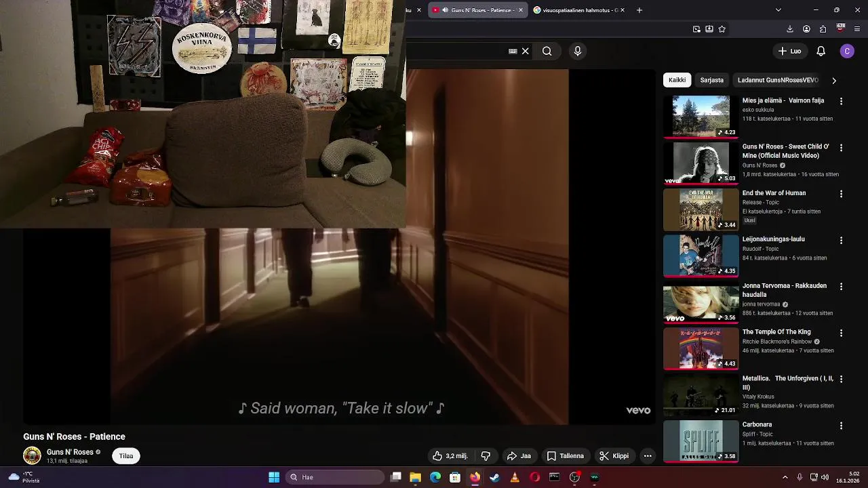This screenshot has height=488, width=868.
Task: Select the Kaikki filter chip
Action: (677, 80)
